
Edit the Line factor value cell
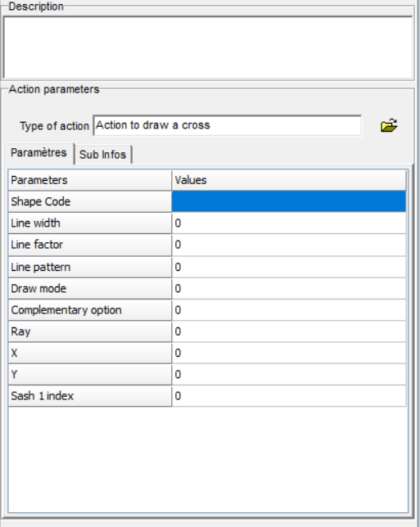pos(289,245)
